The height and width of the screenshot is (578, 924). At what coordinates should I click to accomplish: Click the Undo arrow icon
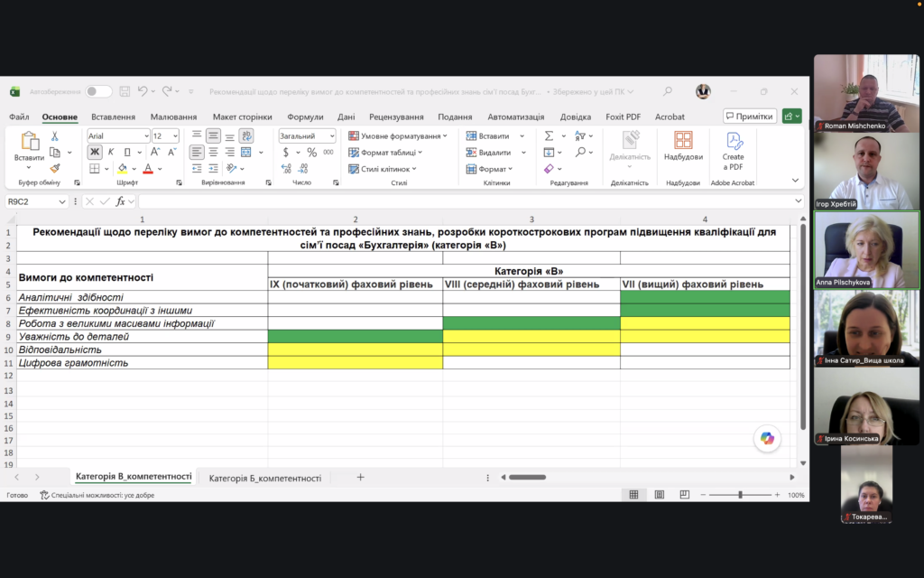[x=143, y=91]
